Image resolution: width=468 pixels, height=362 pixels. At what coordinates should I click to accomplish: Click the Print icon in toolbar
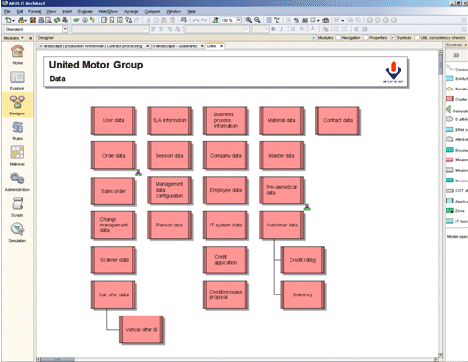41,20
